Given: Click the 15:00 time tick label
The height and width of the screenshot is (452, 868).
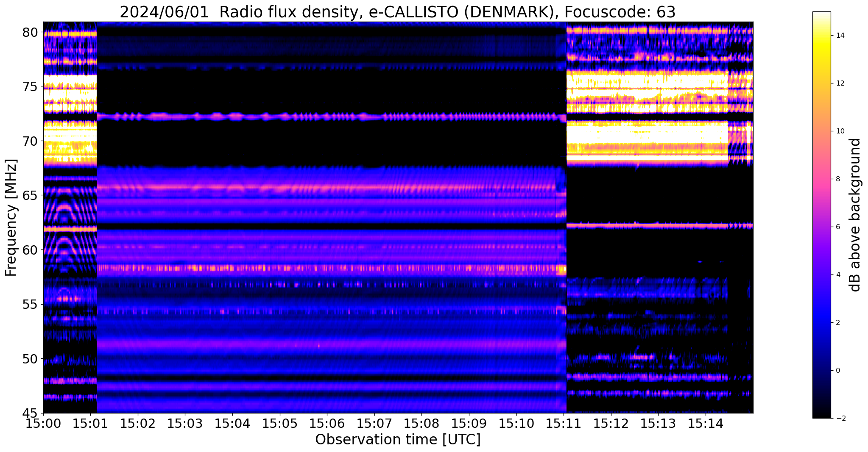Looking at the screenshot, I should pos(43,424).
